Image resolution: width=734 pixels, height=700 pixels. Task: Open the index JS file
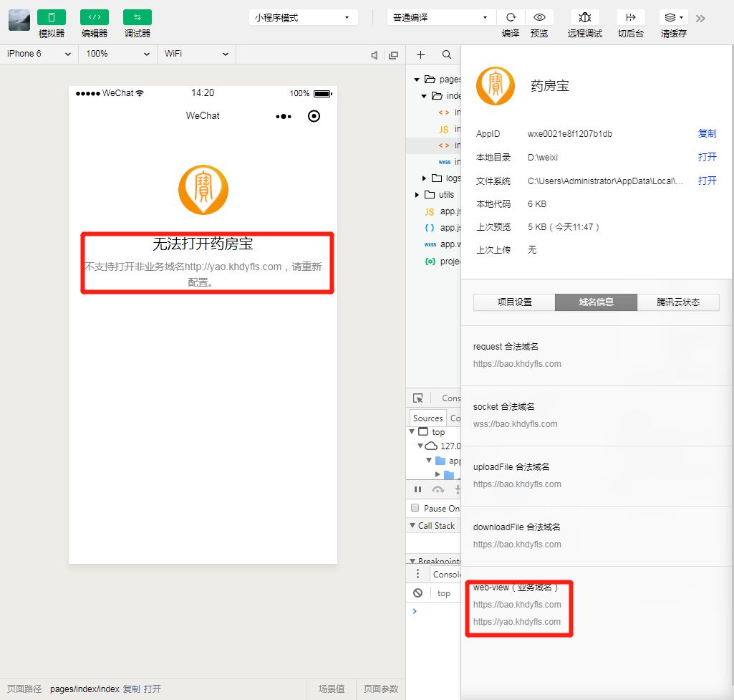[x=450, y=129]
